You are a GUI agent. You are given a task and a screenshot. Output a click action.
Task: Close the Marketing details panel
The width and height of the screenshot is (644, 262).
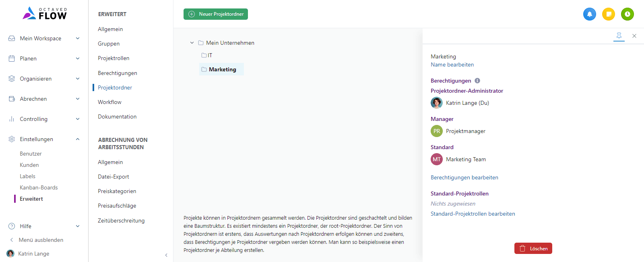(x=634, y=36)
